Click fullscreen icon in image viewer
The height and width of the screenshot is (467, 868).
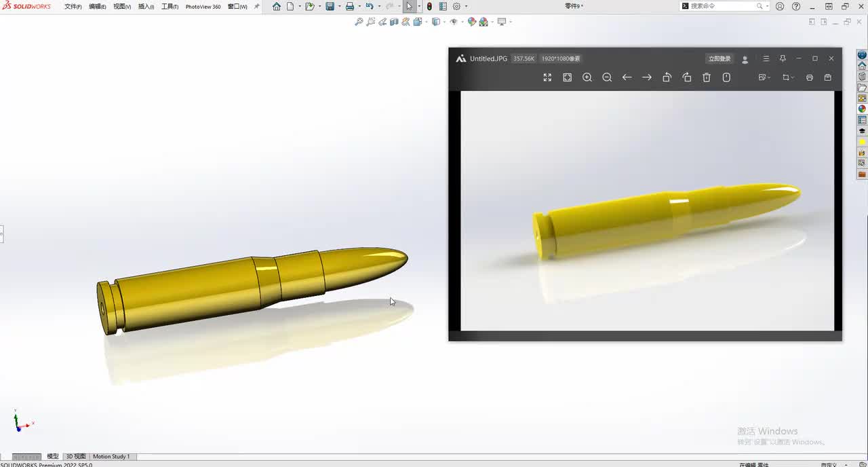[547, 77]
